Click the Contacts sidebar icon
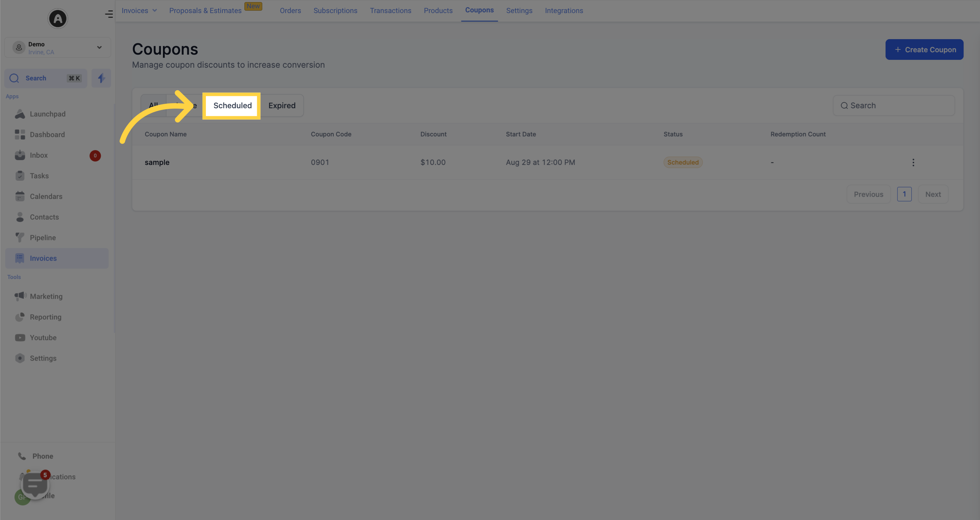980x520 pixels. 19,217
